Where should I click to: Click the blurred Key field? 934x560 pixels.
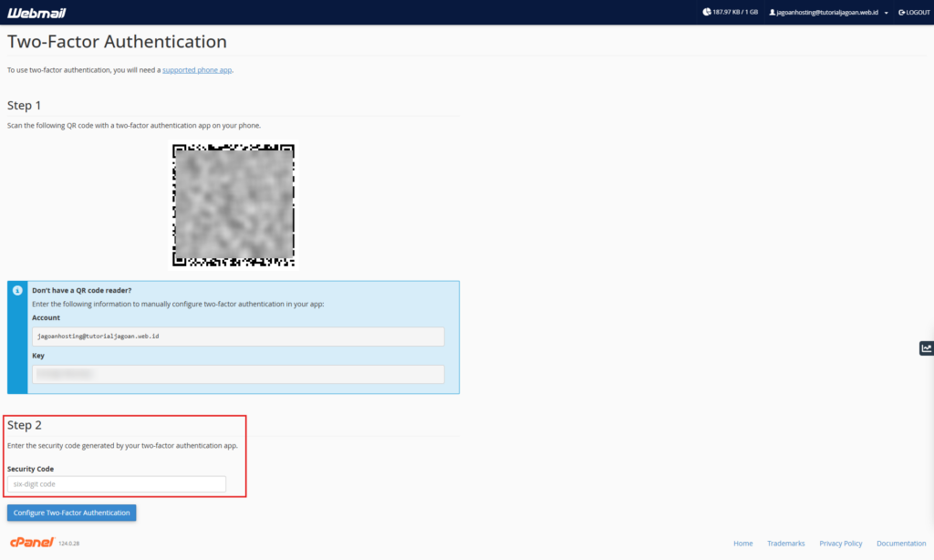pos(238,374)
